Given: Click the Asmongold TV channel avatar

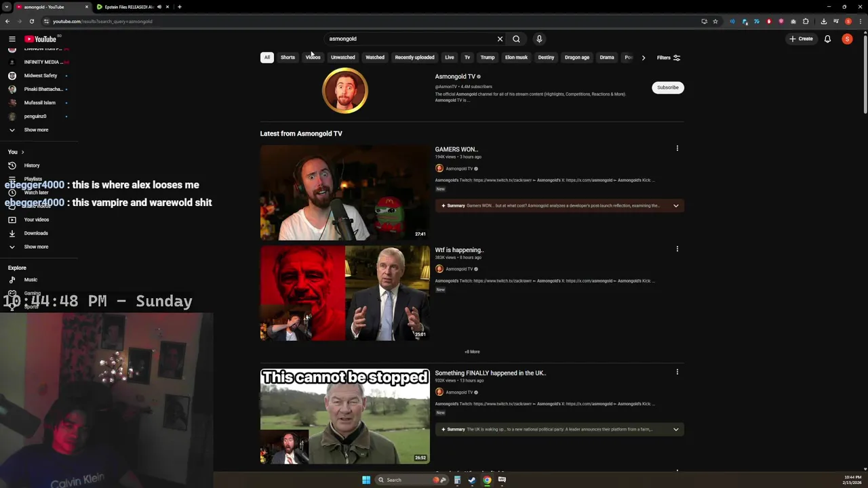Looking at the screenshot, I should pos(345,90).
